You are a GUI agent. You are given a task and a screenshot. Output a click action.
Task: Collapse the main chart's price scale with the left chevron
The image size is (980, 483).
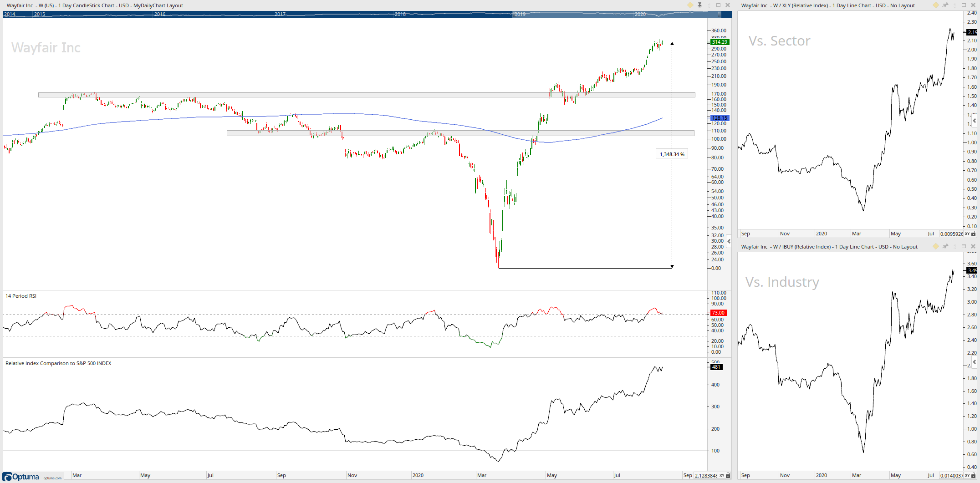729,241
